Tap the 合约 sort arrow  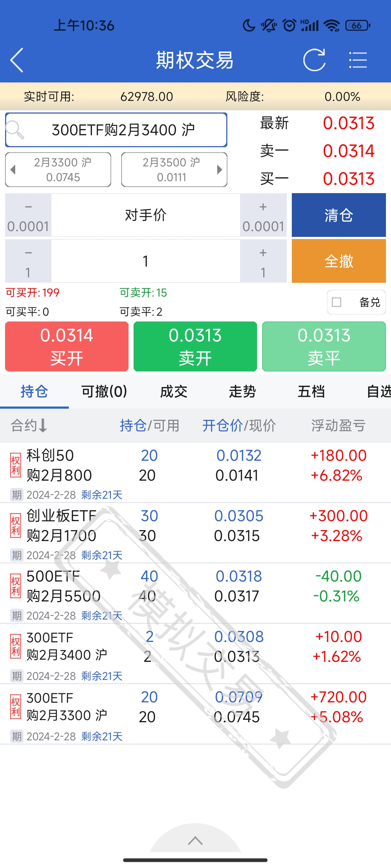(43, 426)
